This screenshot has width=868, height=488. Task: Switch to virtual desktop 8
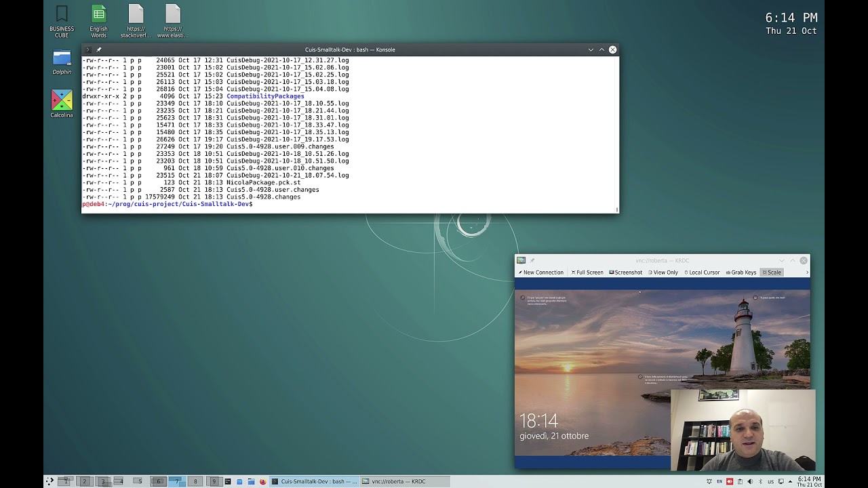(x=195, y=481)
